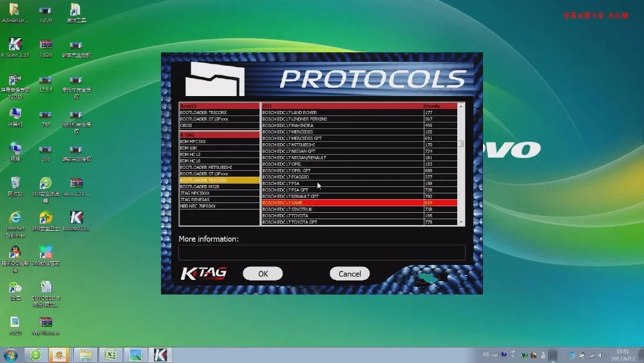Select BOOTLOADER M32R protocol

tap(220, 186)
